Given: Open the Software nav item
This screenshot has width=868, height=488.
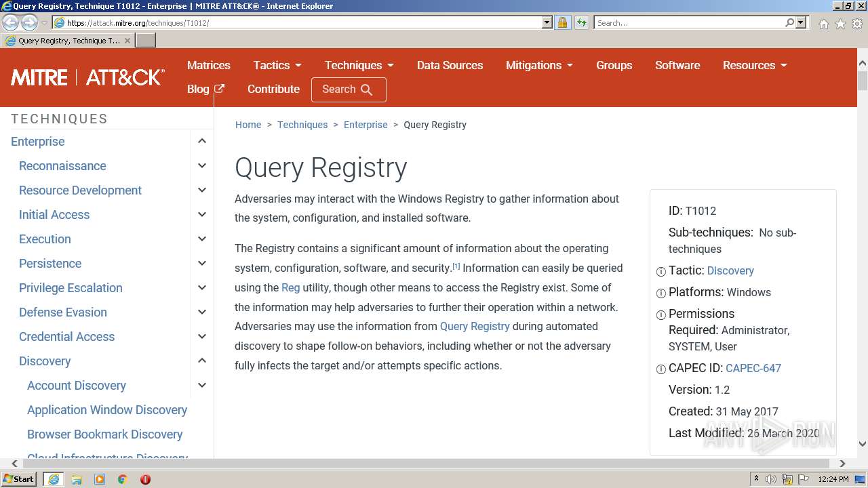Looking at the screenshot, I should coord(677,65).
